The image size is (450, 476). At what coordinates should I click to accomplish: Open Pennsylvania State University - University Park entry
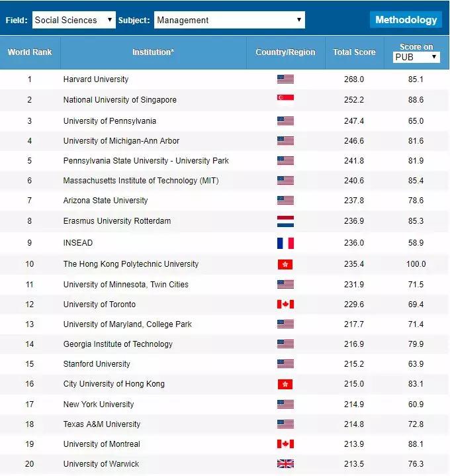pyautogui.click(x=146, y=161)
